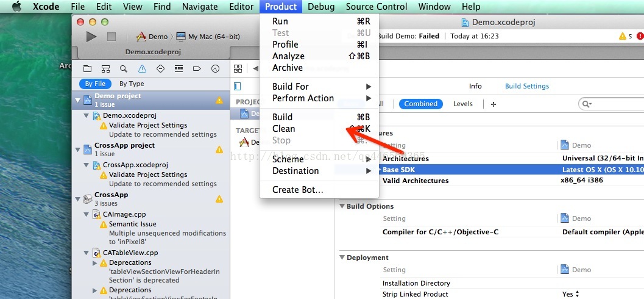Choose Archive from Product menu
This screenshot has width=644, height=299.
pos(319,68)
